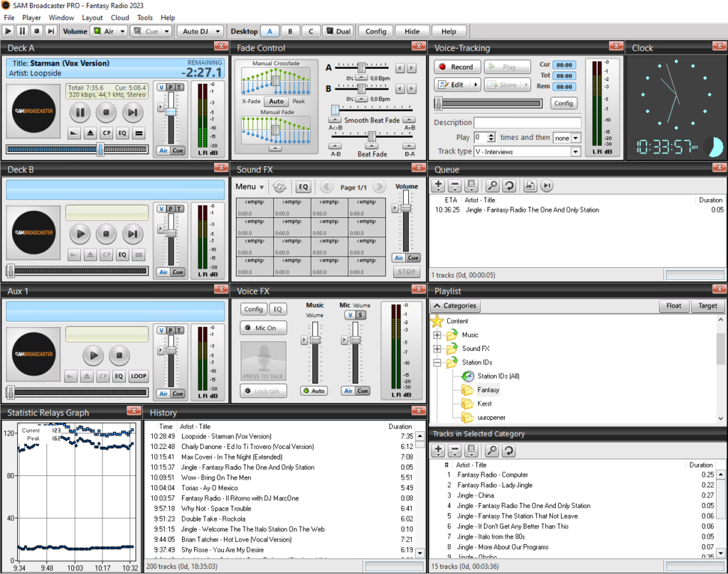Toggle the Dual desktop layout button
This screenshot has height=574, width=728.
click(338, 31)
